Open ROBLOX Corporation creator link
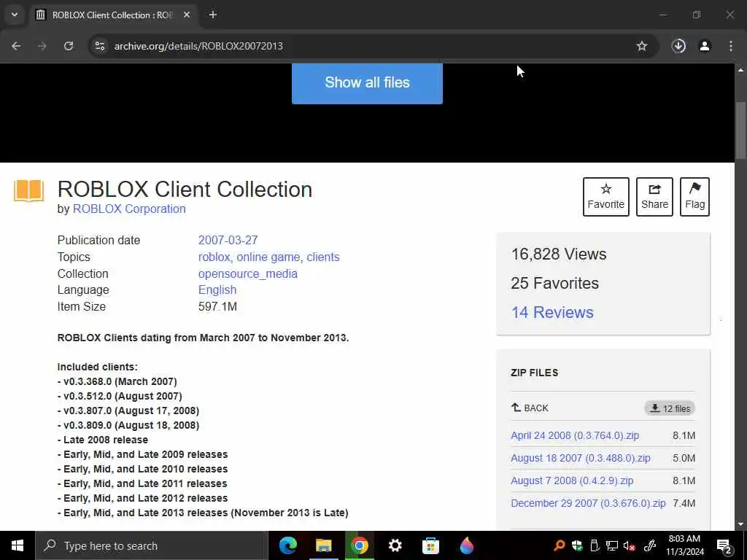The width and height of the screenshot is (747, 560). coord(129,209)
